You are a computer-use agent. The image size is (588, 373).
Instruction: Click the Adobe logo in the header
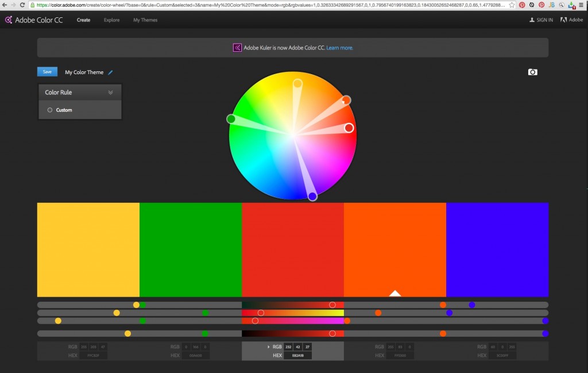coord(571,20)
